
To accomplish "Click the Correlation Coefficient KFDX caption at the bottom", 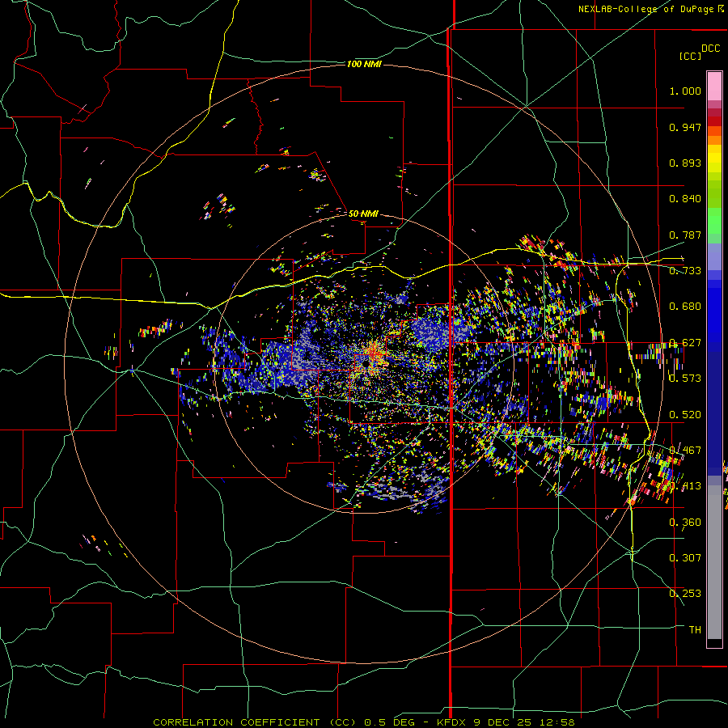I will click(x=364, y=722).
